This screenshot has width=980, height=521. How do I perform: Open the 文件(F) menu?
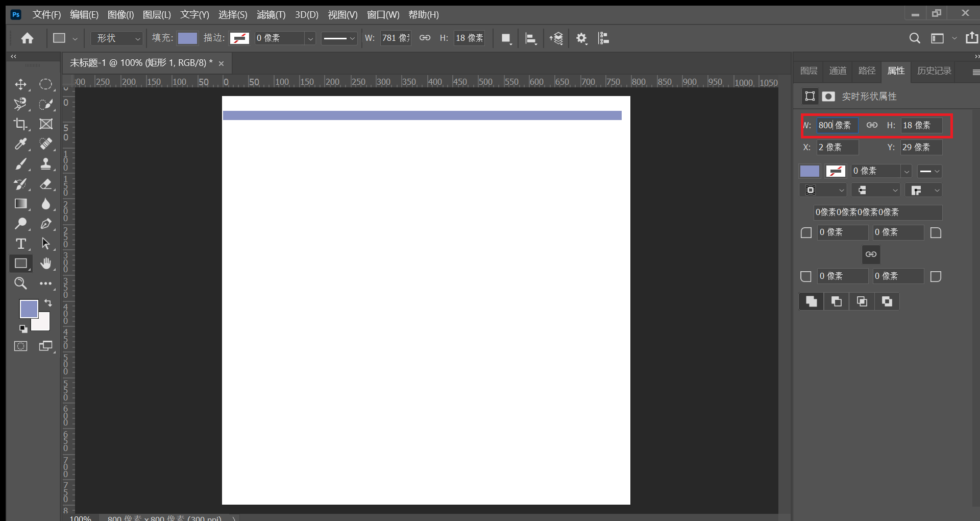coord(46,15)
